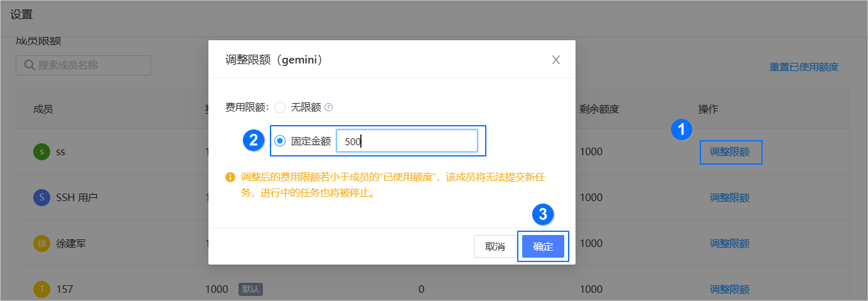The image size is (868, 301).
Task: Open 调整限额 for member 157
Action: (x=729, y=289)
